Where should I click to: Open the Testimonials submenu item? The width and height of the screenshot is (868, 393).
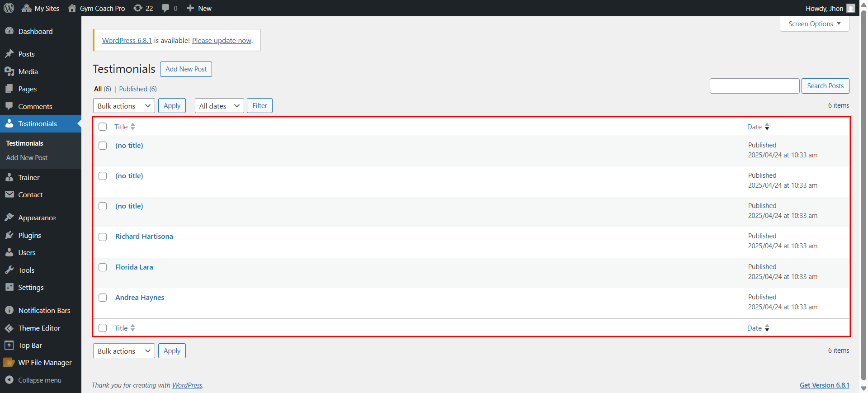(x=24, y=143)
